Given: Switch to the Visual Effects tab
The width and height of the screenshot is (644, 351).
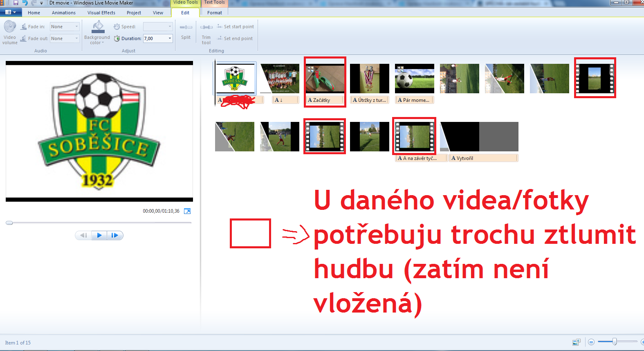Looking at the screenshot, I should pyautogui.click(x=101, y=13).
